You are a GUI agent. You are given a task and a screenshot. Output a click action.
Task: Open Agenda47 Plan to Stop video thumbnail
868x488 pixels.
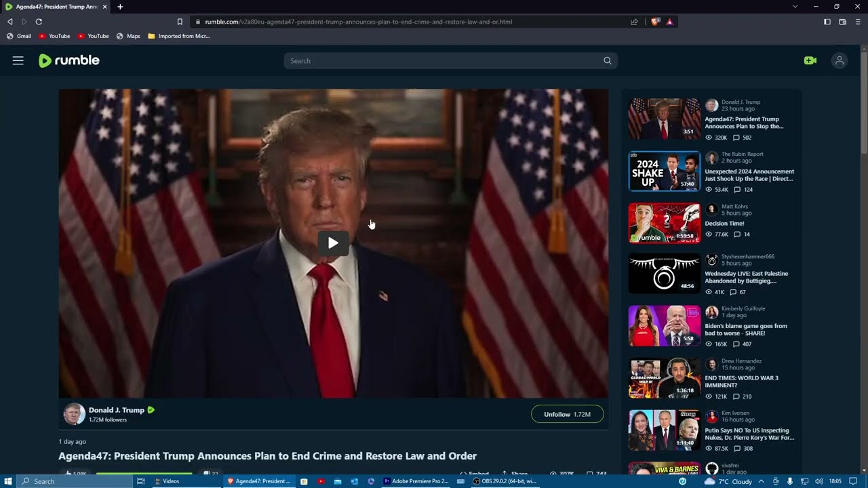coord(664,119)
